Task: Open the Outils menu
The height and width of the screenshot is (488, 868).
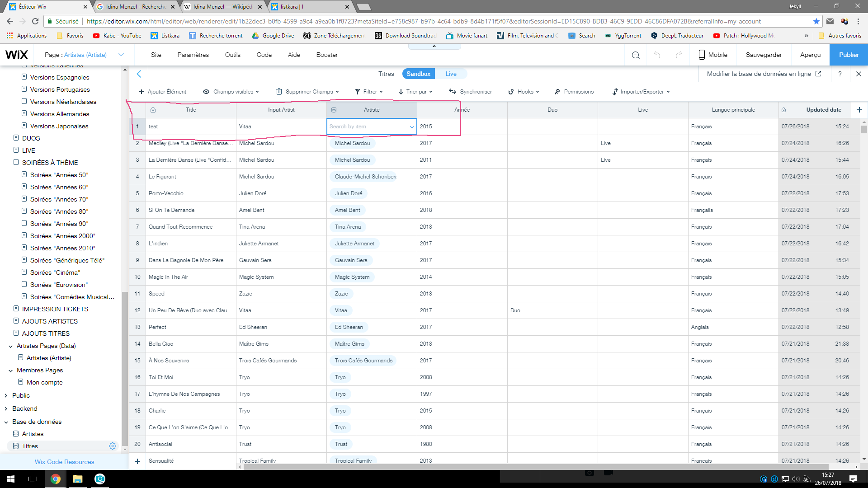Action: click(x=232, y=55)
